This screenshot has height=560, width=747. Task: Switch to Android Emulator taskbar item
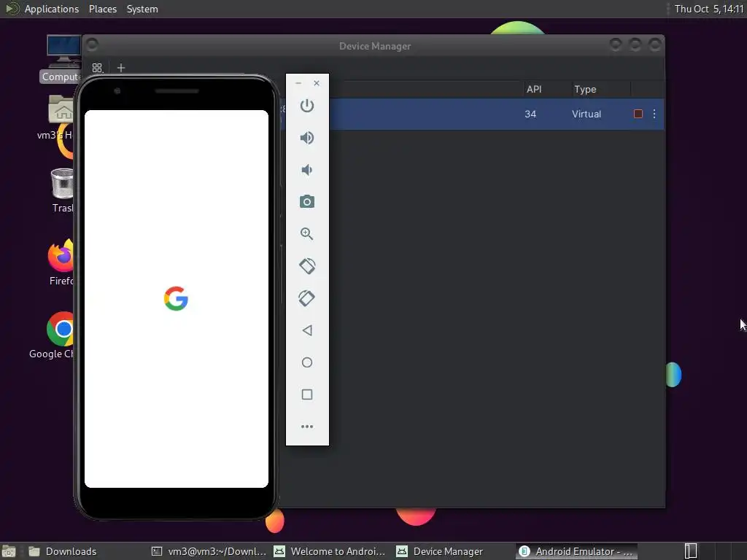(x=576, y=551)
